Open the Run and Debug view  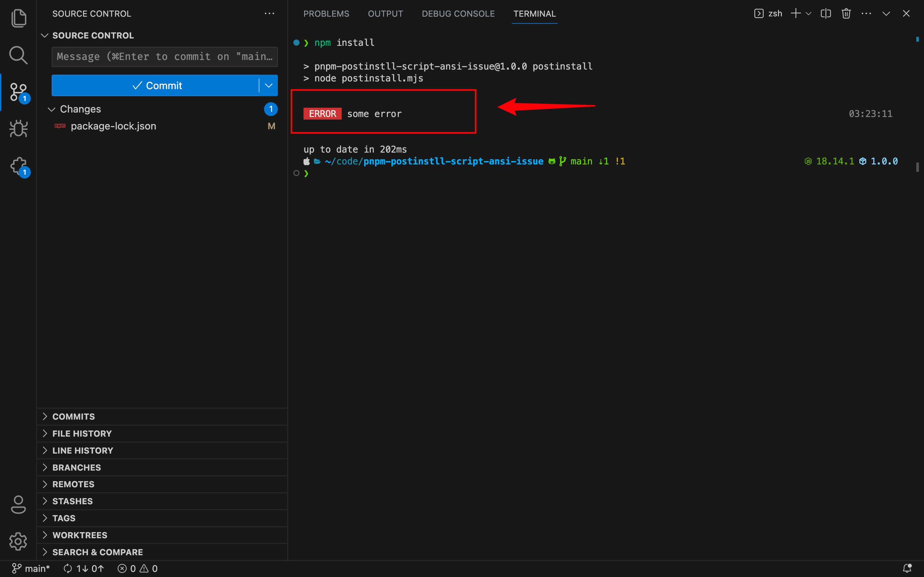click(18, 129)
